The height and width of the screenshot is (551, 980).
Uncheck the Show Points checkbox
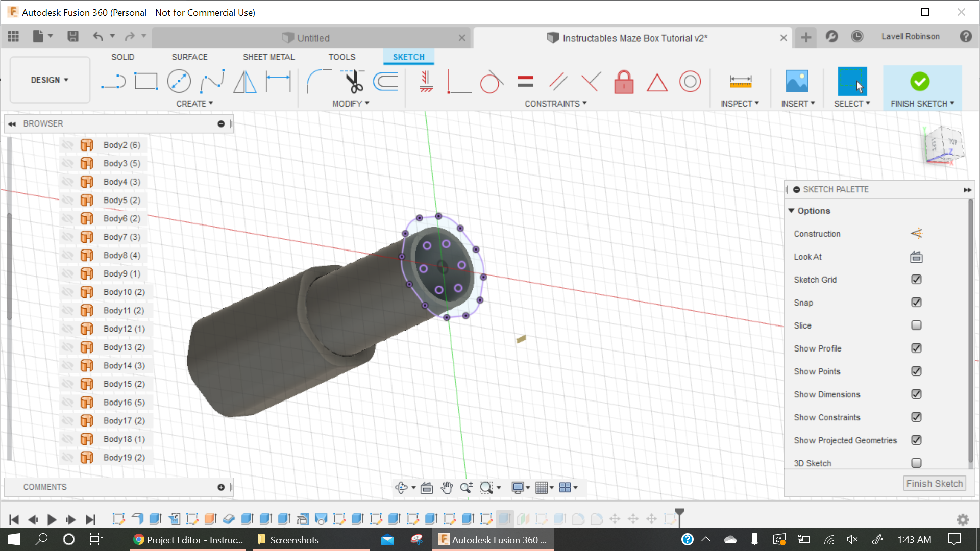click(x=916, y=371)
